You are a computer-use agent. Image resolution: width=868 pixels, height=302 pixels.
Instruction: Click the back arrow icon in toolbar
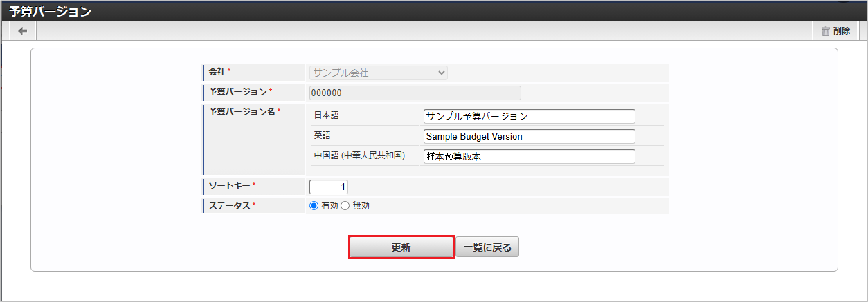click(23, 31)
